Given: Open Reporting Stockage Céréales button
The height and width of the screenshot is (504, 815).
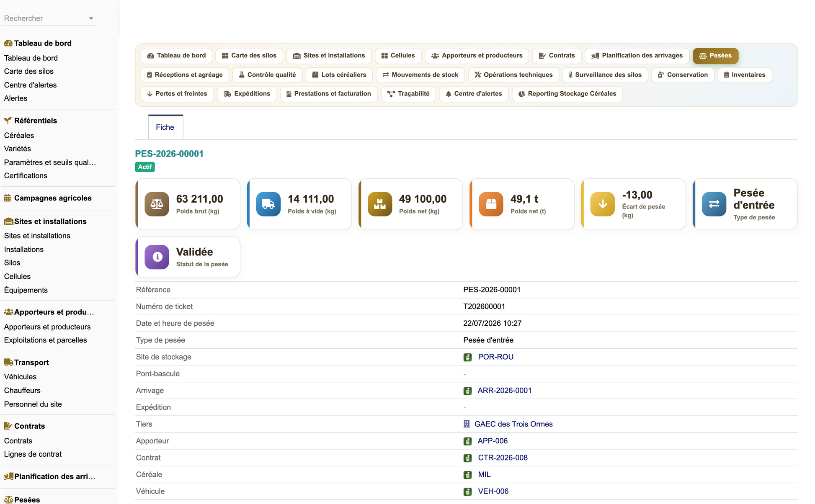Looking at the screenshot, I should pos(567,94).
